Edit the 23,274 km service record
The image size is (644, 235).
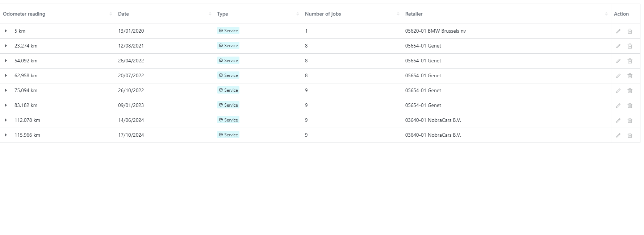click(x=618, y=46)
